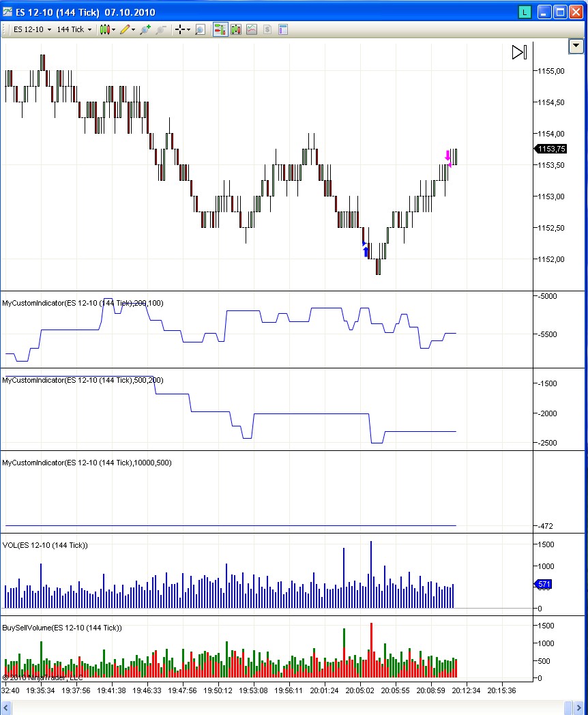Select the pencil drawing tools icon
588x715 pixels.
click(x=126, y=29)
